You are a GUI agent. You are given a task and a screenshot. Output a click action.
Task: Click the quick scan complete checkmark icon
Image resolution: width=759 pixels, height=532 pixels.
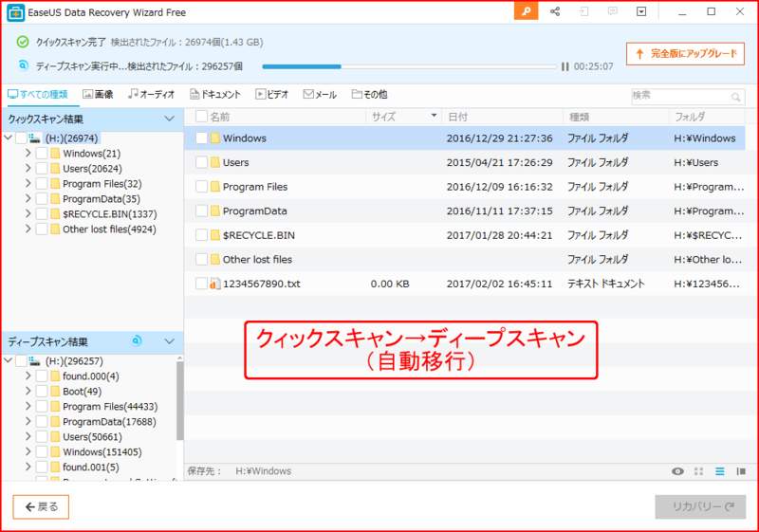22,42
